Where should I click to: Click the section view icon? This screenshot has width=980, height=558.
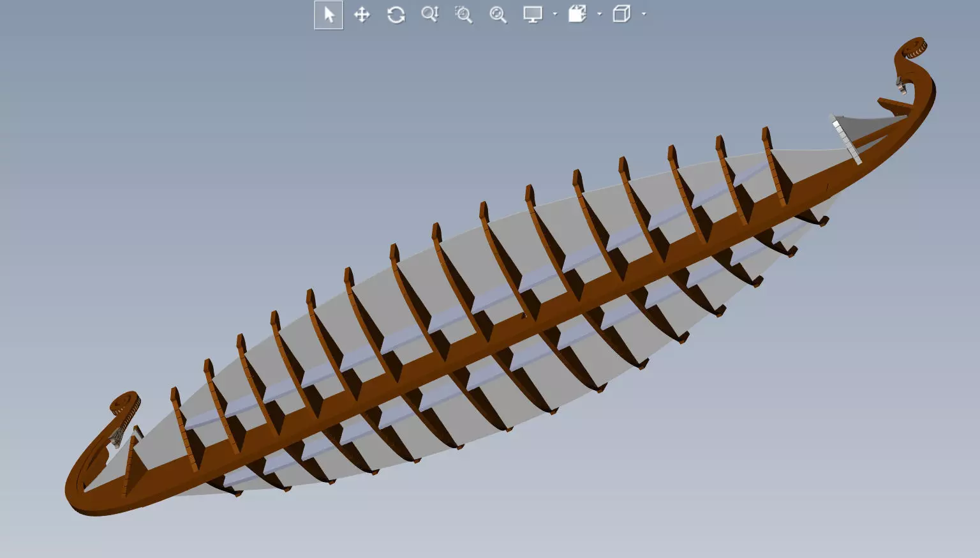tap(577, 14)
